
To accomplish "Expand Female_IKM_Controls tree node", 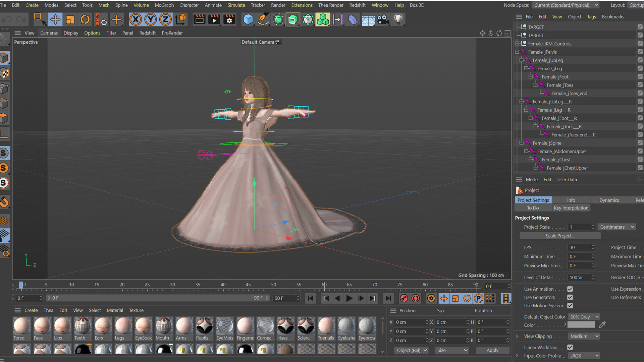I will click(x=517, y=44).
